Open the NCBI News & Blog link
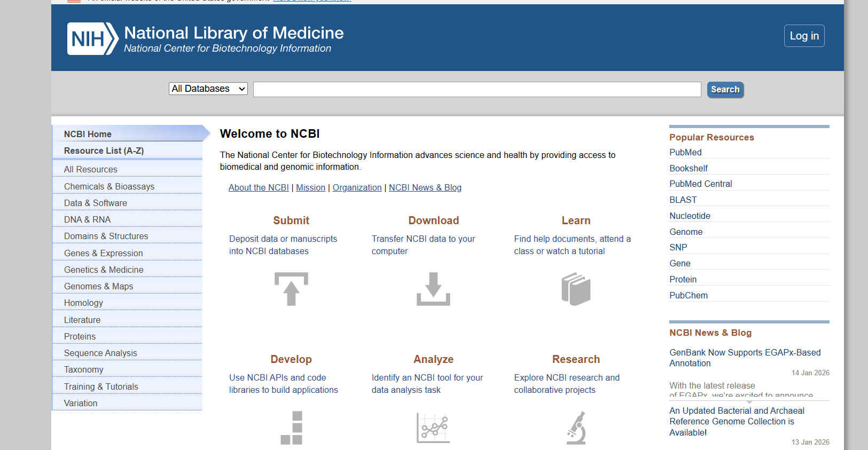The height and width of the screenshot is (450, 868). pyautogui.click(x=425, y=187)
